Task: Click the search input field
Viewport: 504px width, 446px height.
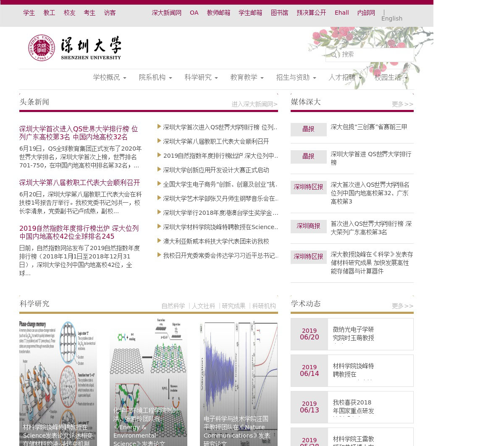Action: pyautogui.click(x=370, y=55)
